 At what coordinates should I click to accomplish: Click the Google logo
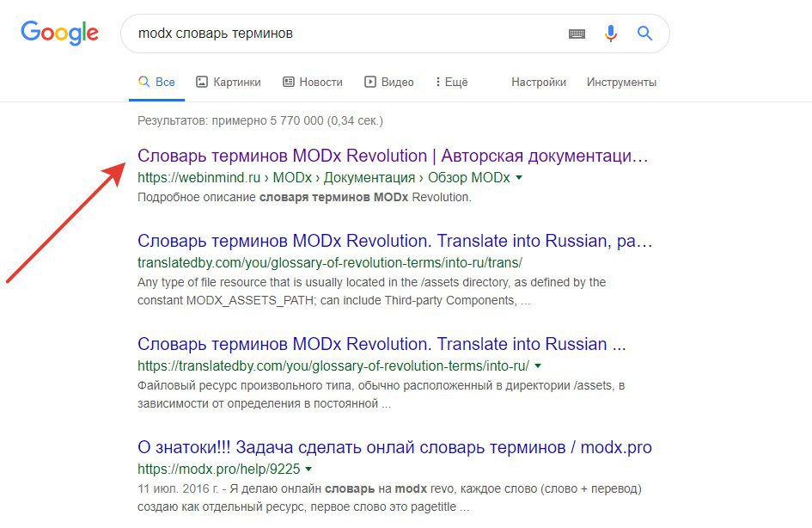[59, 34]
